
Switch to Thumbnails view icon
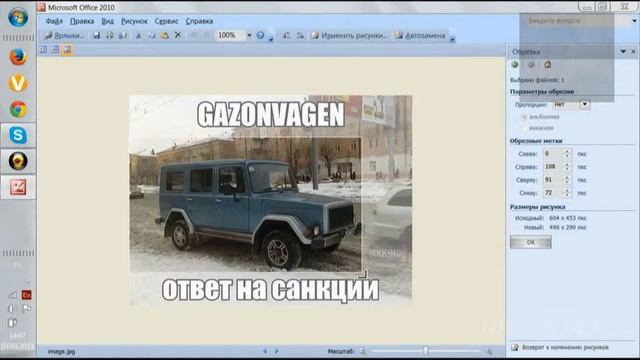point(43,50)
